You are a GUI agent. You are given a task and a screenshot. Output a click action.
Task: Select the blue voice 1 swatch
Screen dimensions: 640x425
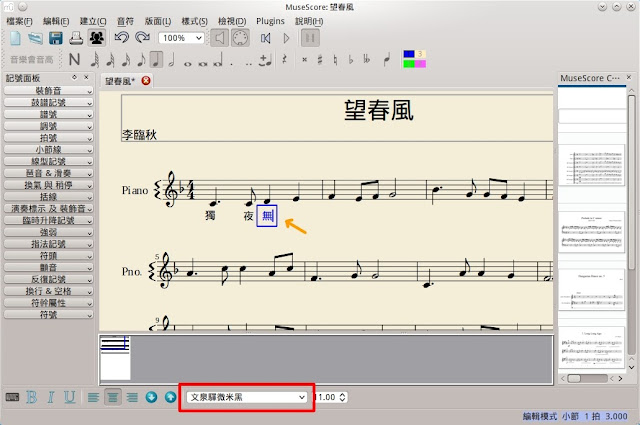point(409,54)
